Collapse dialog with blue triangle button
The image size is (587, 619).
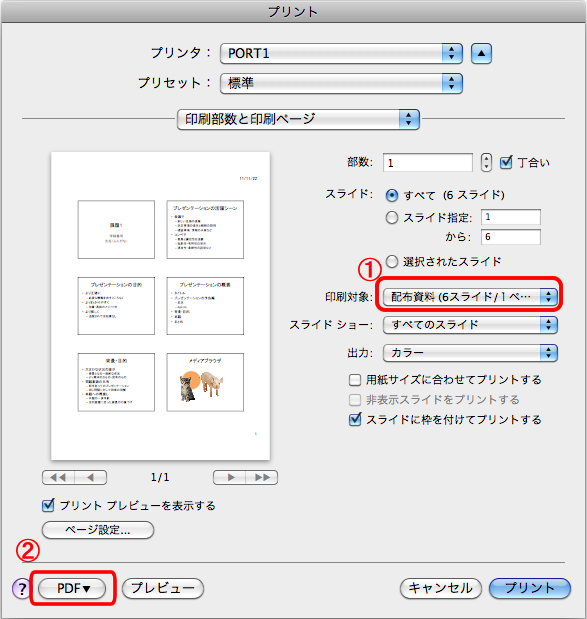coord(481,53)
